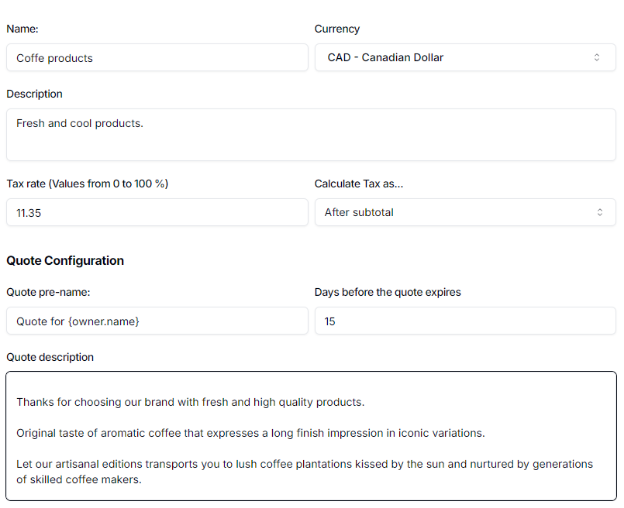
Task: Click the Quote description label
Action: (x=50, y=357)
